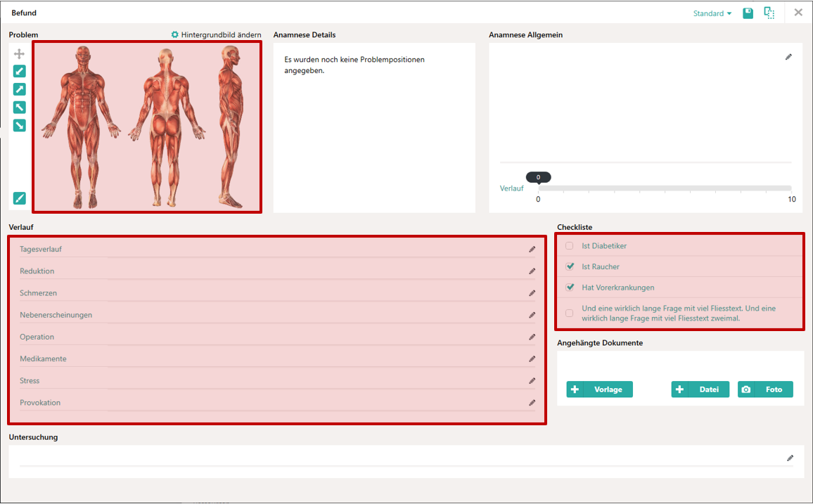Check the Ist Diabetiker checkbox
813x504 pixels.
point(570,246)
